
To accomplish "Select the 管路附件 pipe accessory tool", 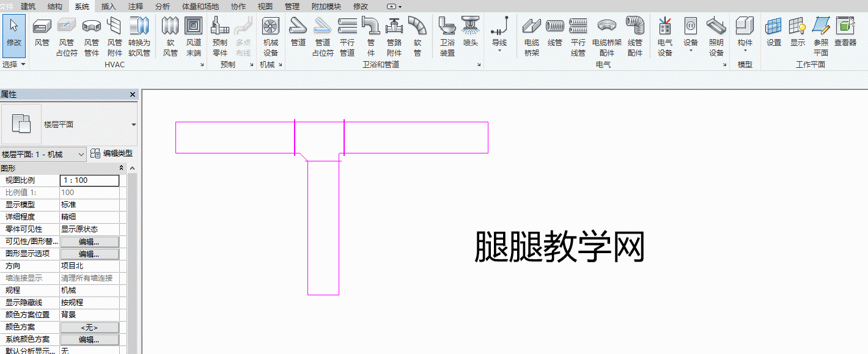I will (394, 36).
